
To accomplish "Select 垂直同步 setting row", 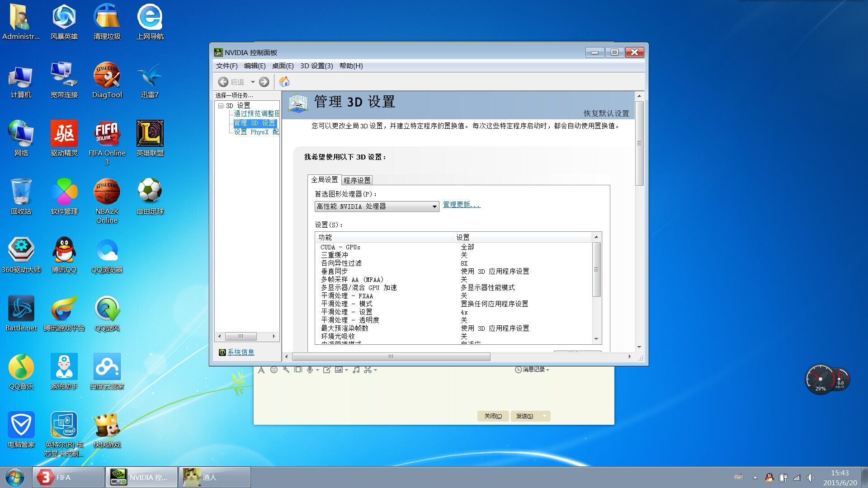I will 453,272.
